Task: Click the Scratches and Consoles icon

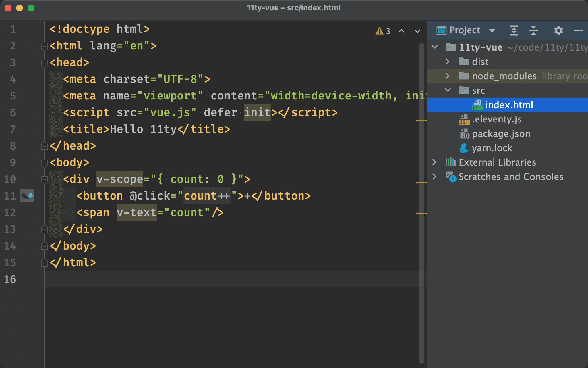Action: click(450, 177)
